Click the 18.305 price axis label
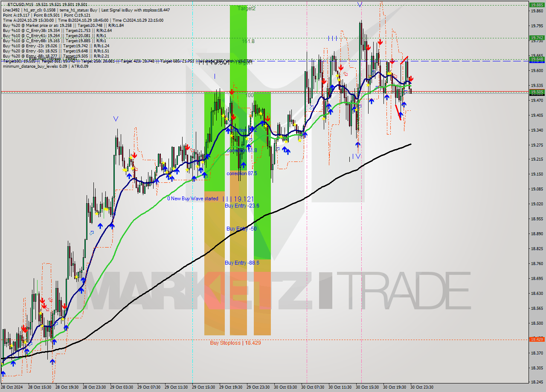Screen dimensions: 546x392 [537, 367]
